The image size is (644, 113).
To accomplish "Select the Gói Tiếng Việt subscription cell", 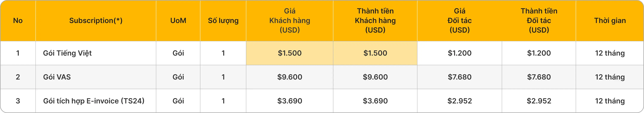I will click(x=68, y=53).
